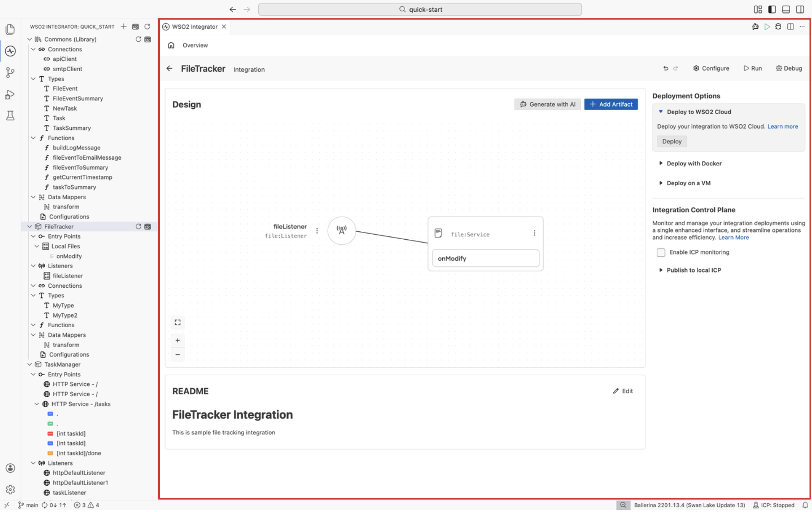Open Manage gear in activity bar
812x512 pixels.
tap(10, 489)
